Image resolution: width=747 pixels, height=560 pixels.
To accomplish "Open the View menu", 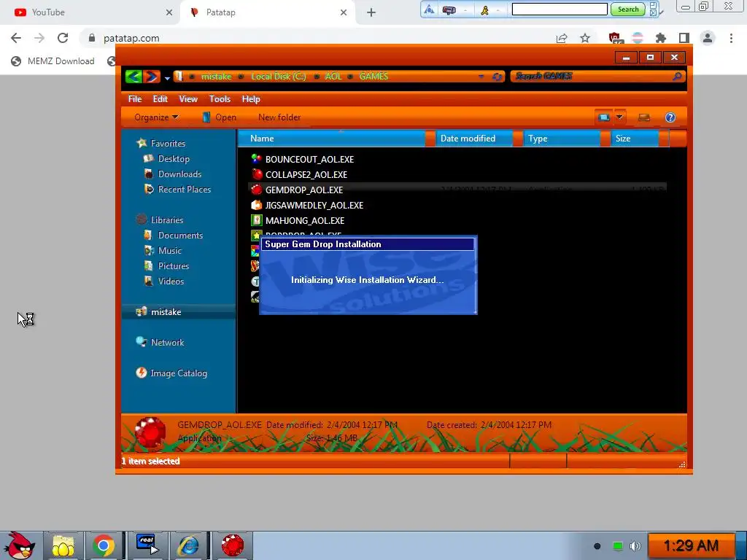I will click(x=188, y=99).
